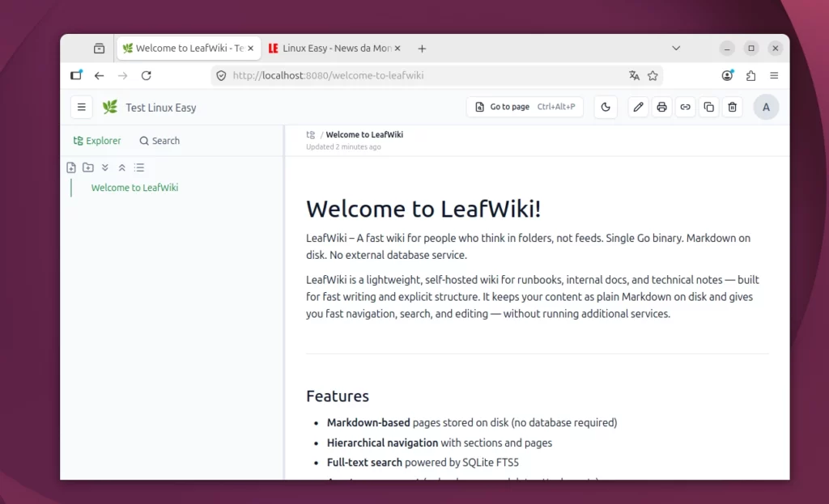
Task: Minimize the browser window
Action: point(727,48)
